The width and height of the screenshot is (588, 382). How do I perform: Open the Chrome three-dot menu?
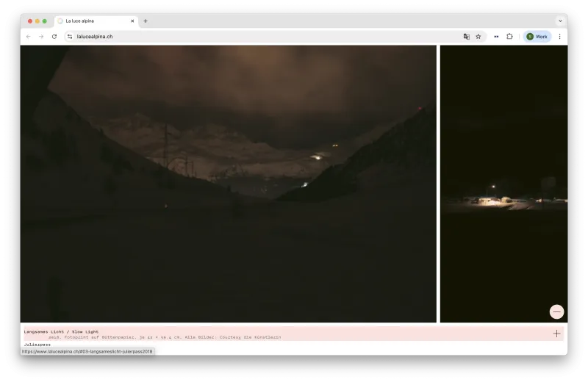(x=559, y=36)
